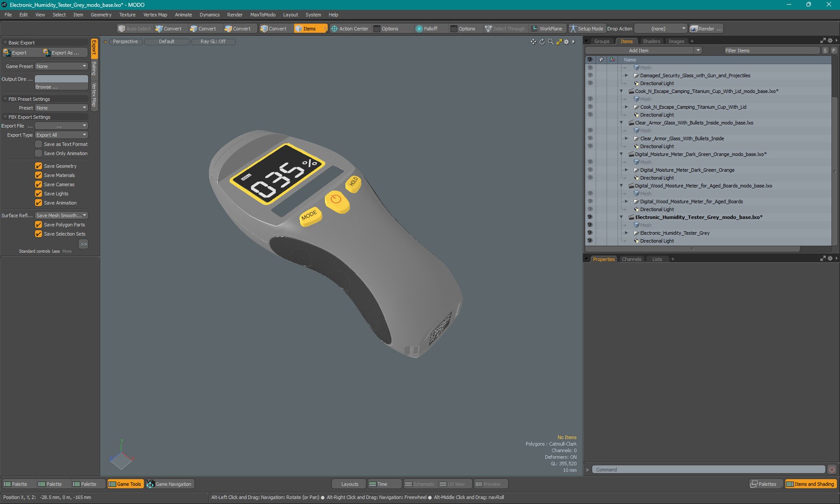Click the Command input field

[709, 469]
